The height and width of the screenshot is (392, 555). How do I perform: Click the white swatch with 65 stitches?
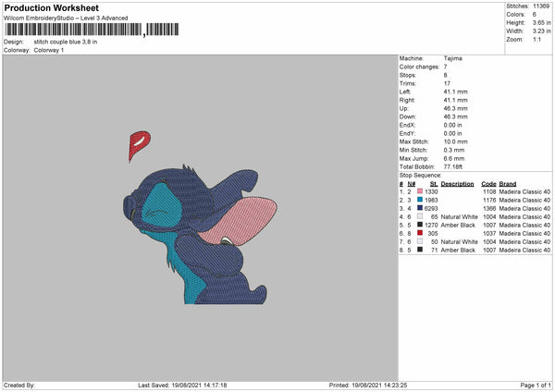[420, 216]
